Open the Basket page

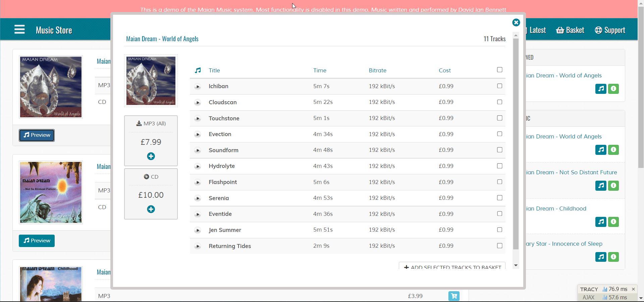click(x=570, y=30)
